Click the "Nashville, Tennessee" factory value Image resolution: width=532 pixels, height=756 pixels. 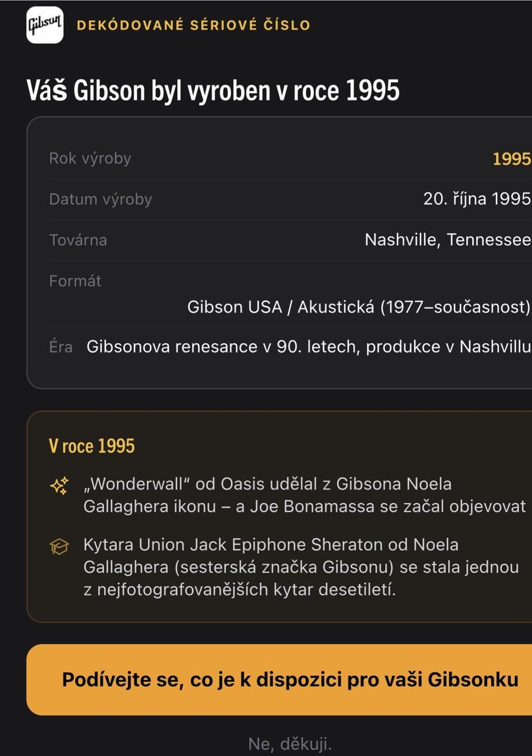448,240
